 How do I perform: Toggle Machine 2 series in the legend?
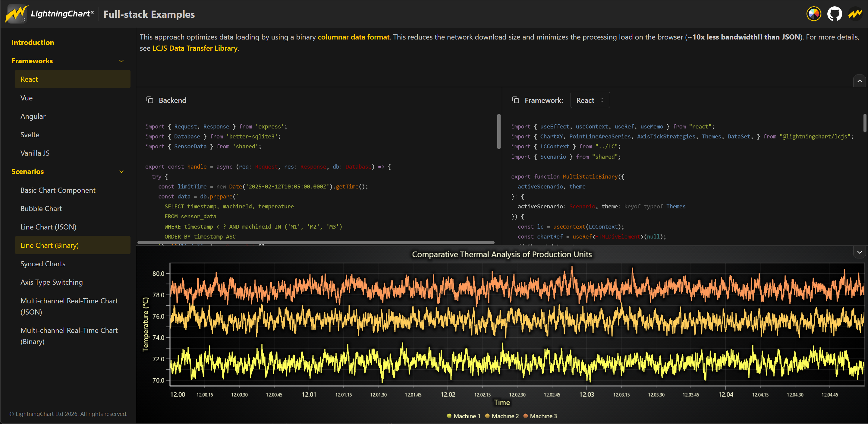502,416
